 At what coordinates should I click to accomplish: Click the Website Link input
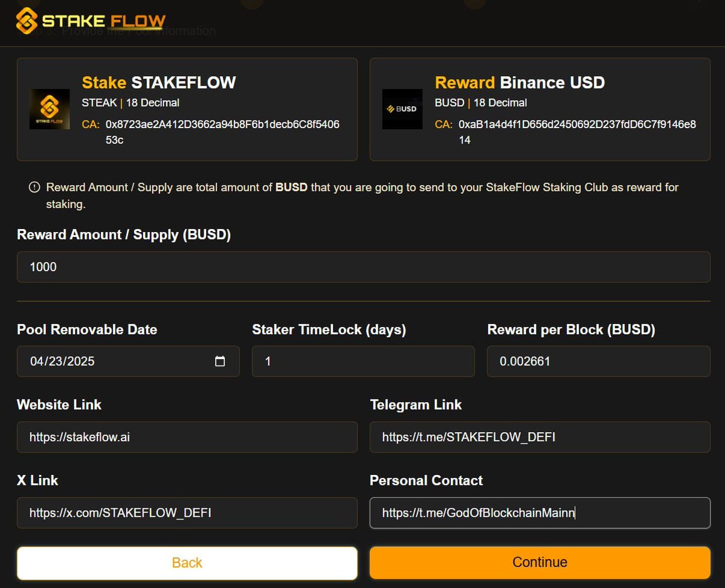tap(187, 437)
